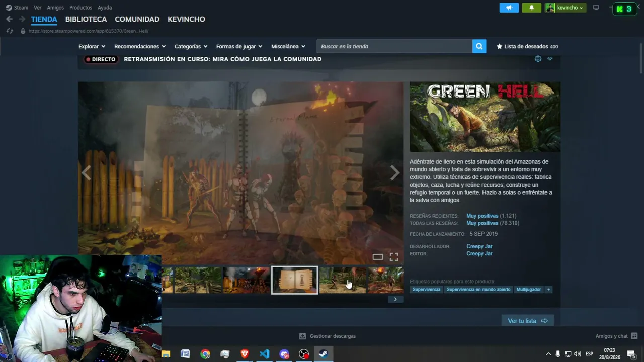Click the Supervivencia tag
Image resolution: width=644 pixels, height=362 pixels.
pyautogui.click(x=426, y=289)
